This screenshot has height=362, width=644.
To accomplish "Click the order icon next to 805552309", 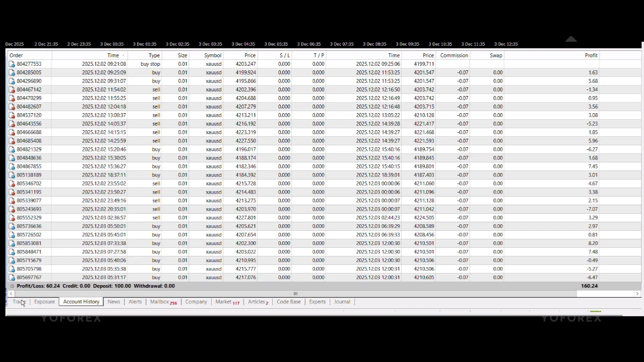I will click(12, 217).
